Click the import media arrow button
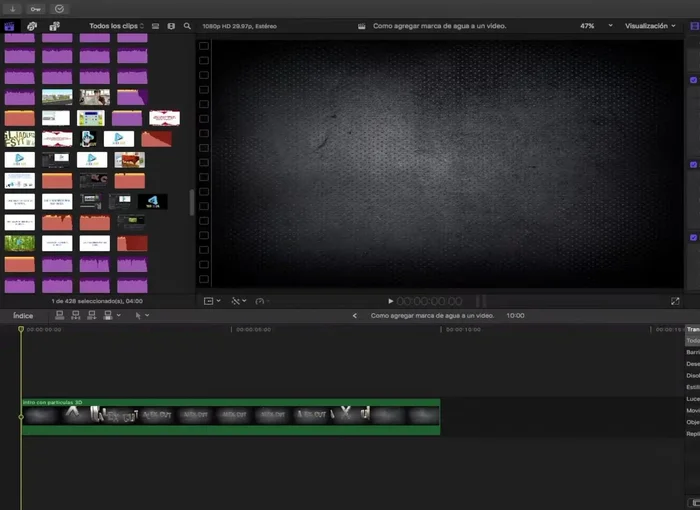 tap(13, 8)
